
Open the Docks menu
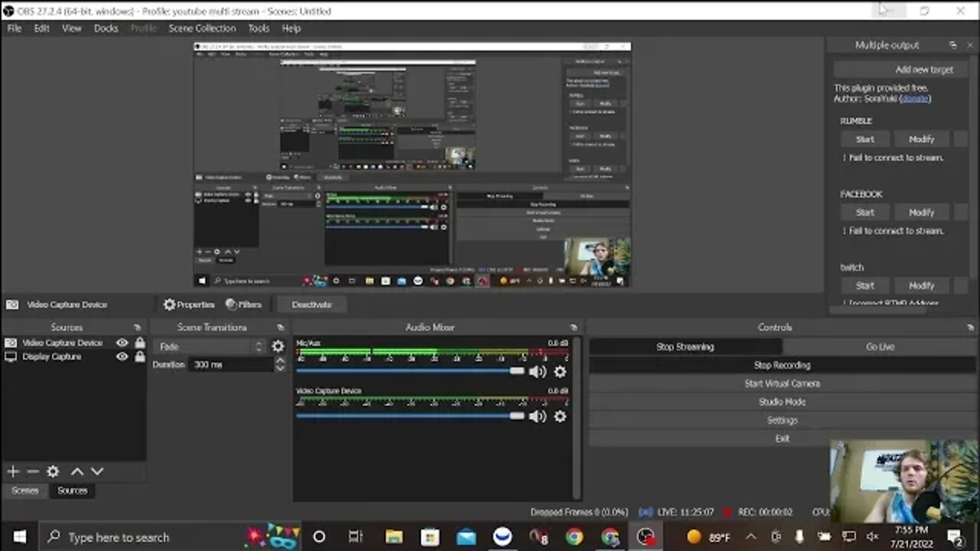pyautogui.click(x=106, y=28)
